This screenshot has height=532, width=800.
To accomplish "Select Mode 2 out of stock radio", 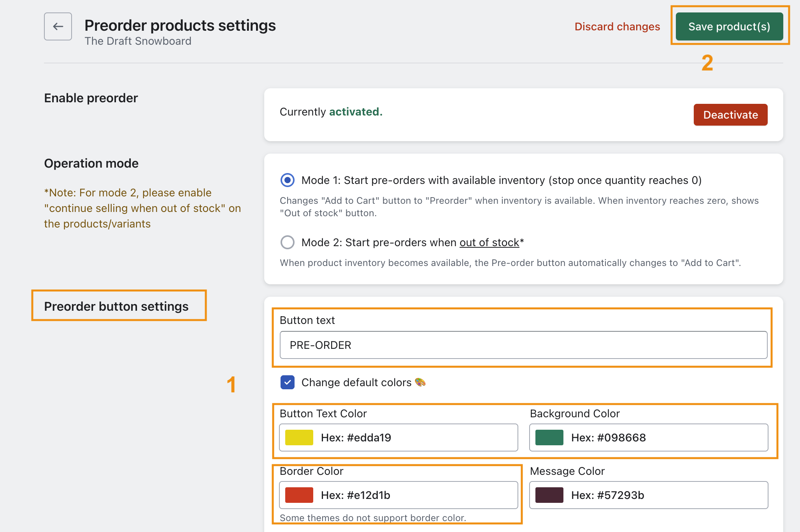I will coord(288,242).
